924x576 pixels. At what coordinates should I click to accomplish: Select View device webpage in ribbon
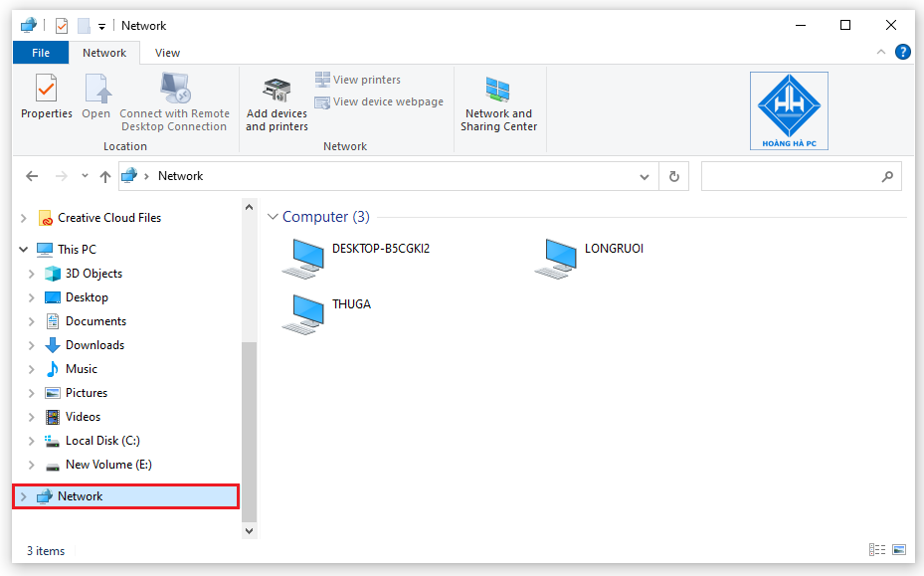(x=379, y=102)
